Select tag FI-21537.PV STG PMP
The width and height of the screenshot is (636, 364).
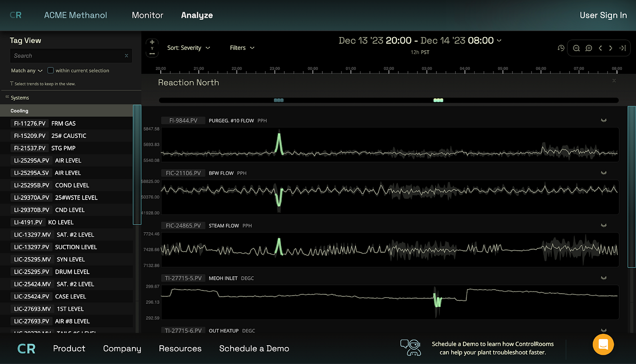[x=66, y=148]
